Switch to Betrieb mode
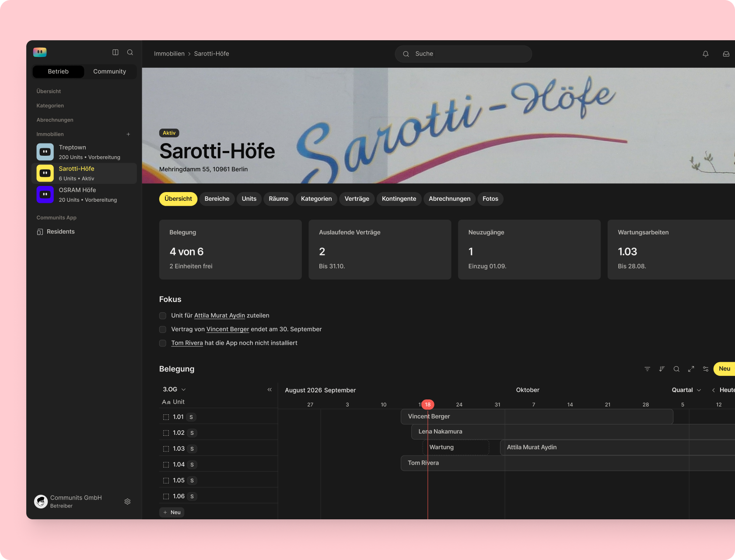Image resolution: width=735 pixels, height=560 pixels. coord(58,72)
